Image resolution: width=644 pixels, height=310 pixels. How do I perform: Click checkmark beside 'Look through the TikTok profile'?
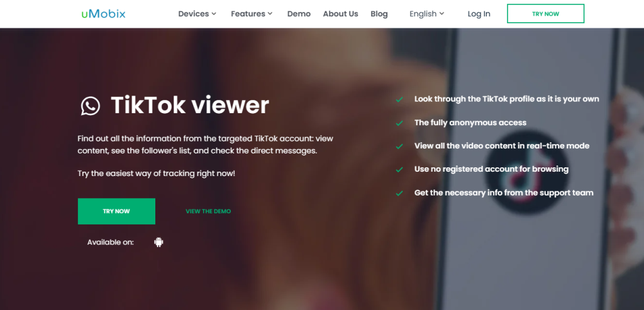tap(399, 99)
